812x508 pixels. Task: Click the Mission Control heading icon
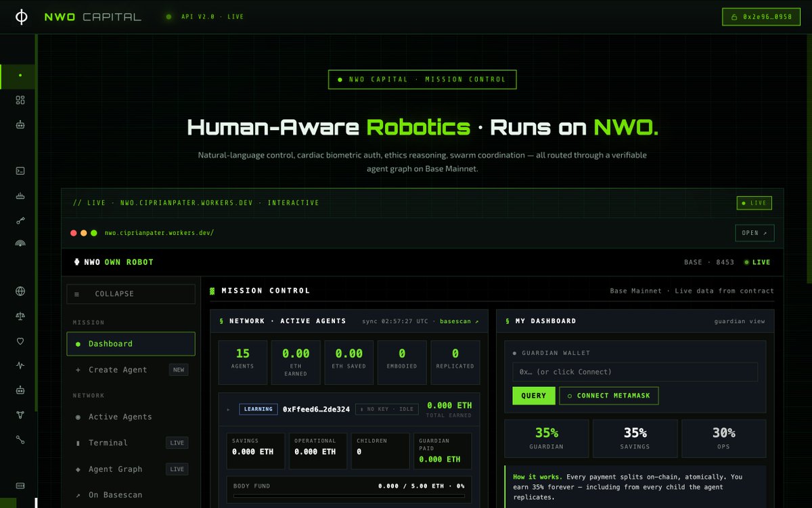[212, 291]
